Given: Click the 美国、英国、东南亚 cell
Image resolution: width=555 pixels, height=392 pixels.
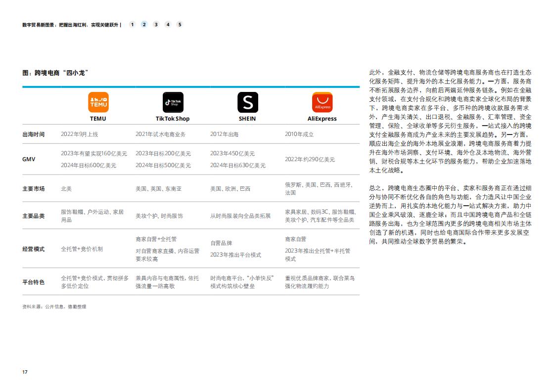Looking at the screenshot, I should [159, 189].
